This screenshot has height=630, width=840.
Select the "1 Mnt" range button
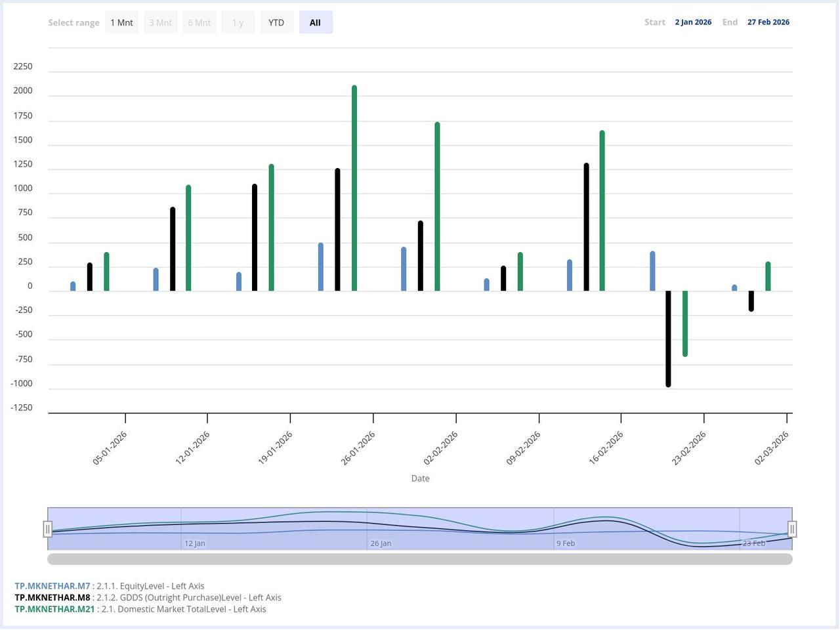(121, 22)
